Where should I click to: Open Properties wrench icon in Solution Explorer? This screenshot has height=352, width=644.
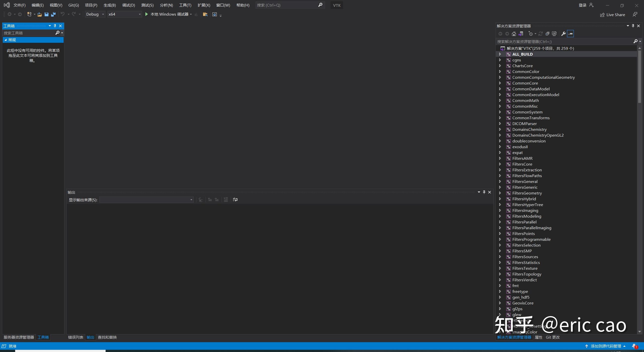[563, 34]
